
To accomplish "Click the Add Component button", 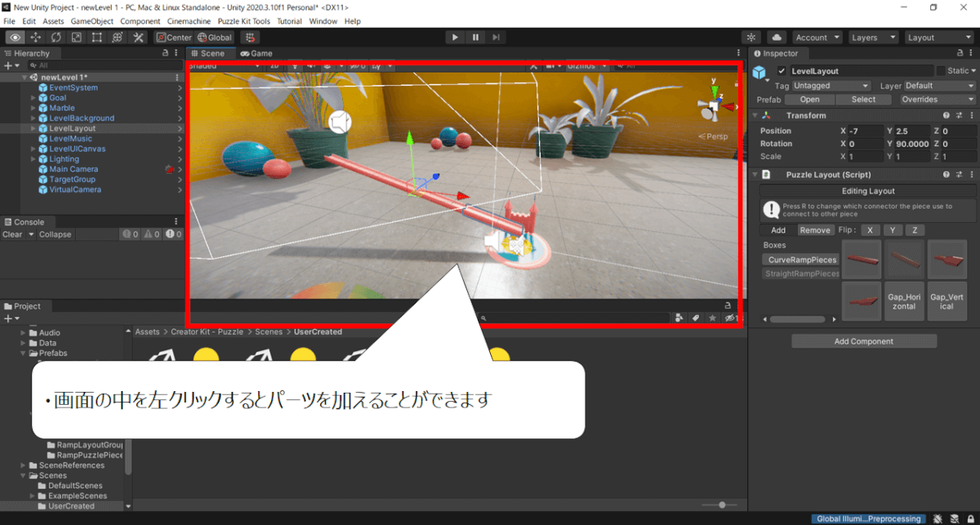I will (864, 341).
